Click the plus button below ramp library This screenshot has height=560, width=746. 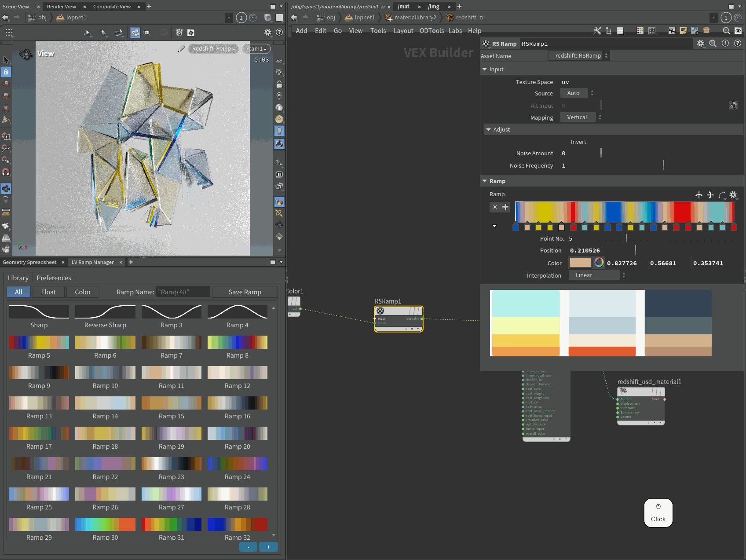click(268, 547)
